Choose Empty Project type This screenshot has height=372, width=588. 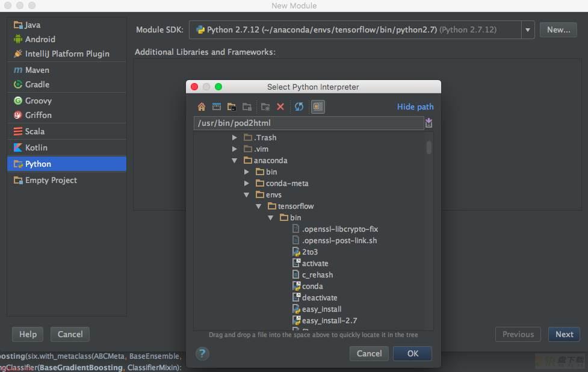tap(67, 181)
